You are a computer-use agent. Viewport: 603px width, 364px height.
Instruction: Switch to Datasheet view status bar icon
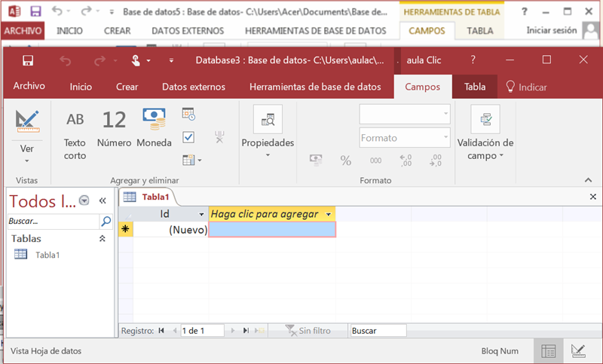point(548,350)
